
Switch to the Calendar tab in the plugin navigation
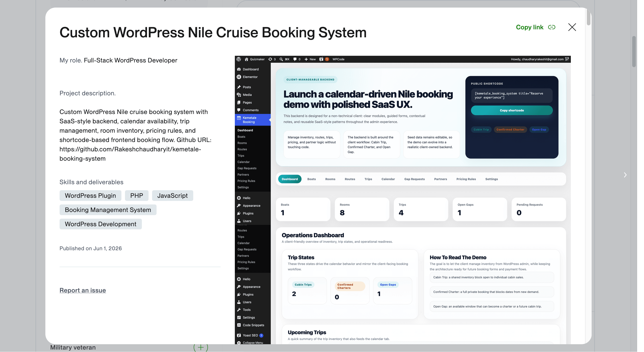[x=388, y=179]
